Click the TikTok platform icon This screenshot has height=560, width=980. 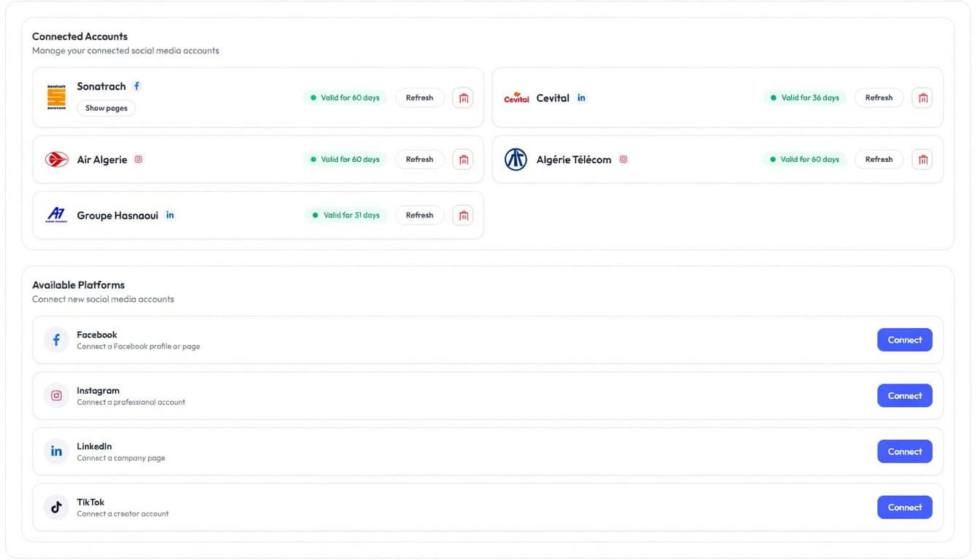tap(56, 507)
